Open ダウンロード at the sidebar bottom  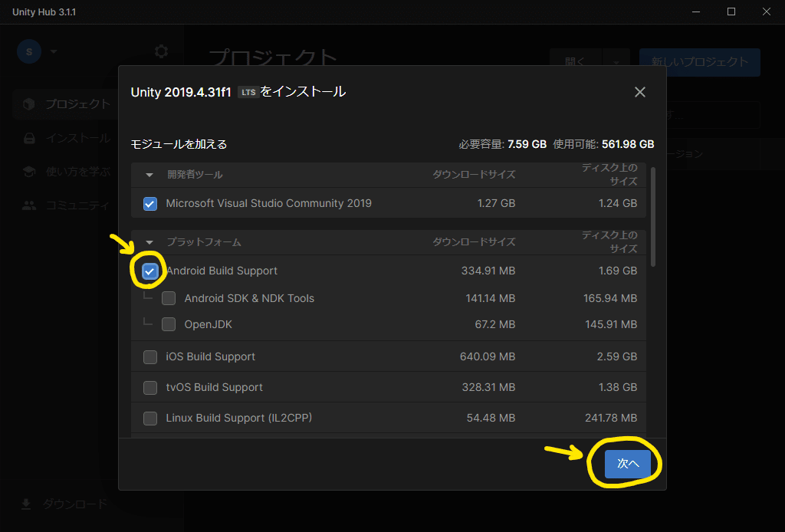(65, 504)
